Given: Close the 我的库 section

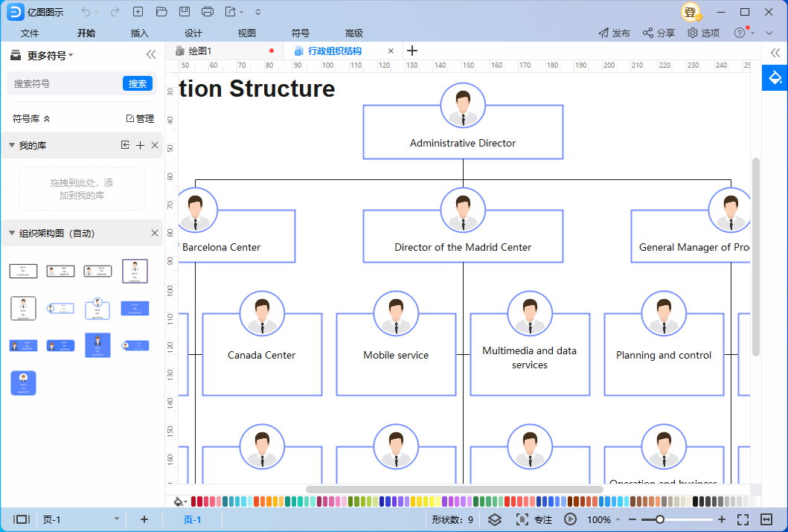Looking at the screenshot, I should (x=155, y=145).
